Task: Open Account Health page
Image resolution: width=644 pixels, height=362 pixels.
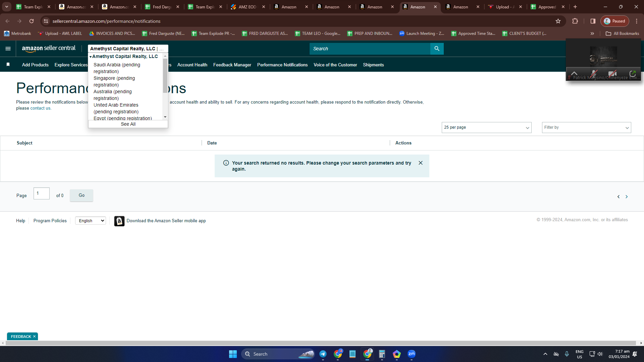Action: click(x=192, y=65)
